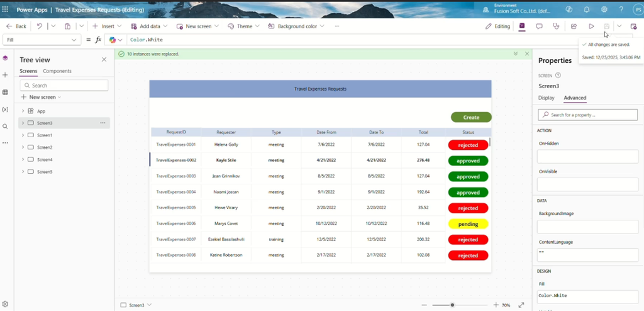644x311 pixels.
Task: Click the Save disk icon
Action: (607, 26)
